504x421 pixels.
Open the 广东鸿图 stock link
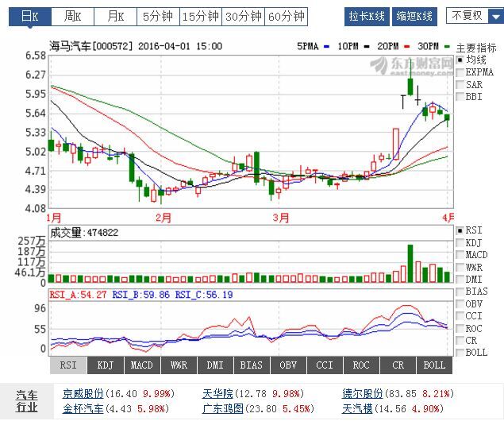pos(223,409)
